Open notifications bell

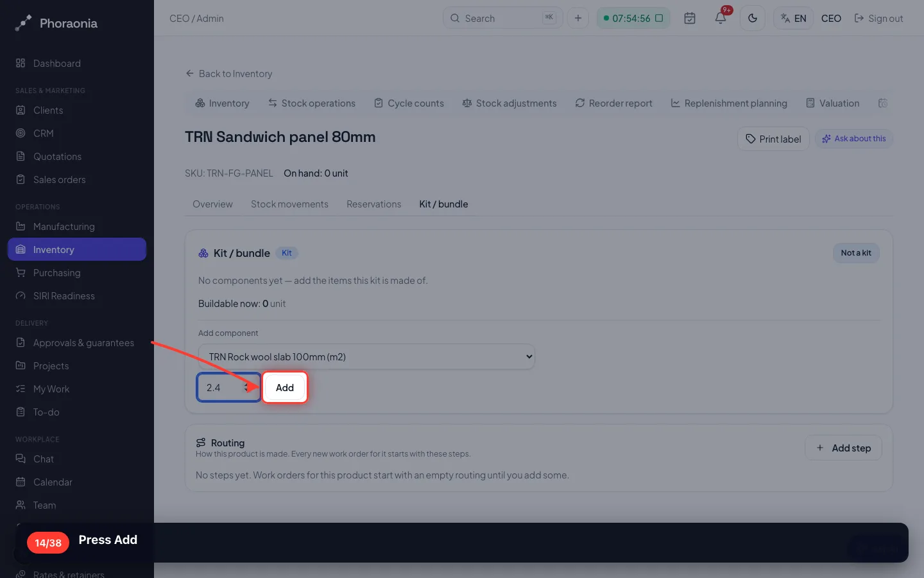pos(721,18)
